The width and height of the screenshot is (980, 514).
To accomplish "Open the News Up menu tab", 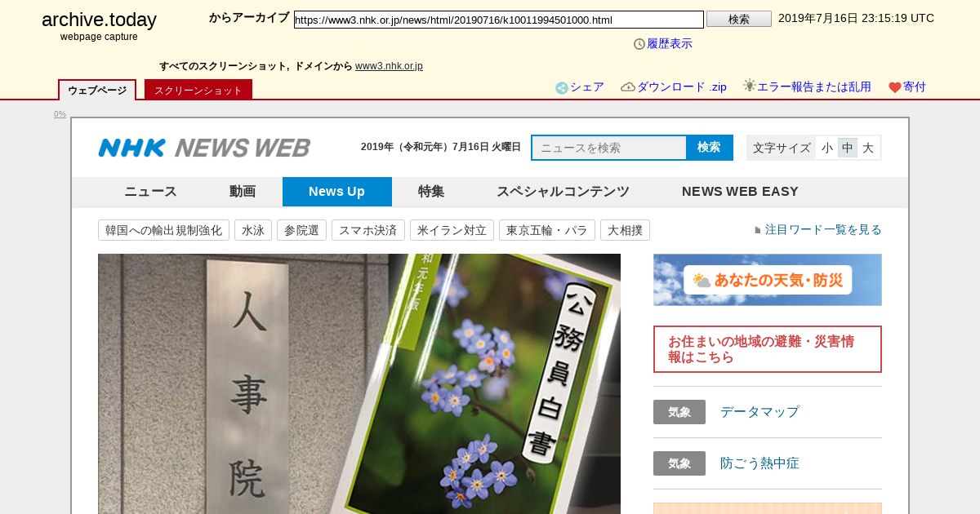I will (x=336, y=192).
